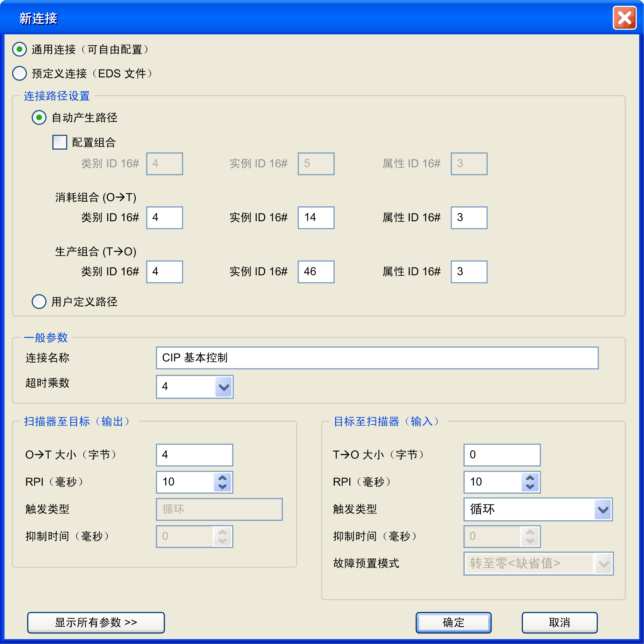This screenshot has height=644, width=644.
Task: Decrease input RPI using down arrow
Action: 530,486
